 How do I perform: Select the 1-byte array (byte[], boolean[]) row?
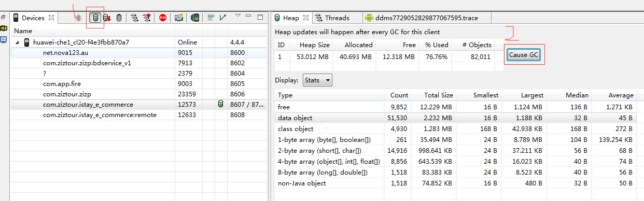pos(456,139)
